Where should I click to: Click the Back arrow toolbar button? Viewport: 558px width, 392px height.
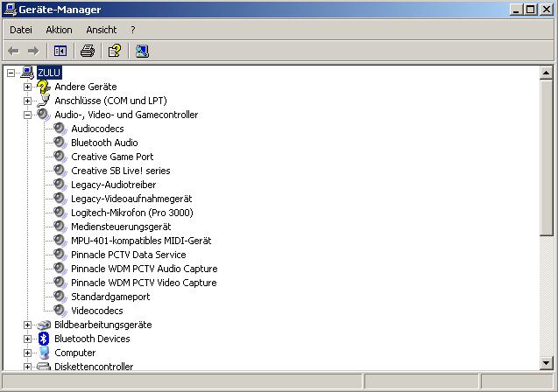coord(13,51)
